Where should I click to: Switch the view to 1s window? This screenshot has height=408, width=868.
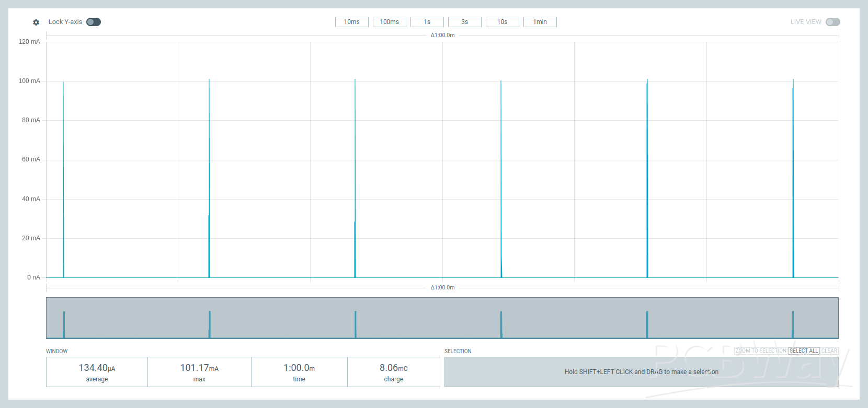pyautogui.click(x=427, y=22)
